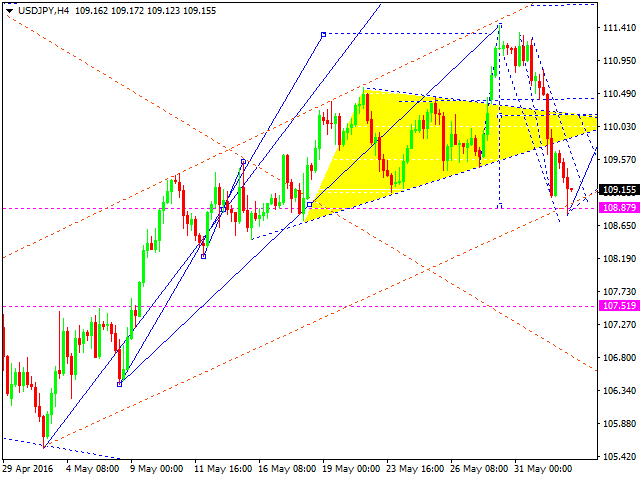Click the 4 May 08:00 time label
Screen dimensions: 640x480
(93, 469)
